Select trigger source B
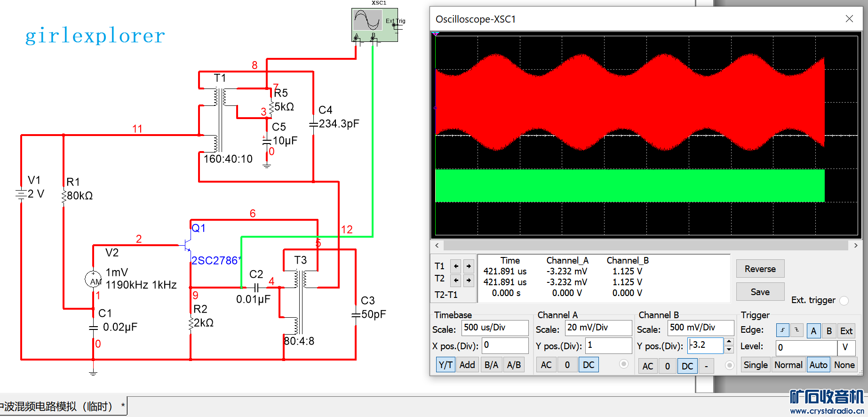 [829, 331]
